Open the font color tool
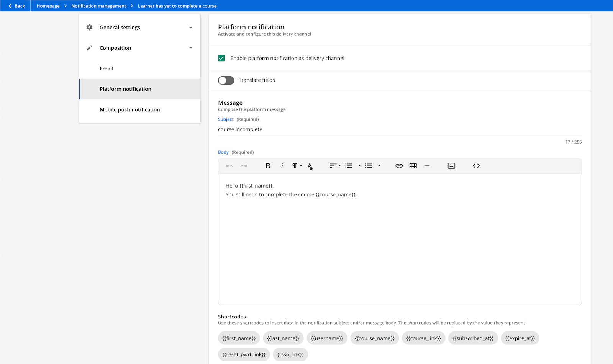613x364 pixels. pyautogui.click(x=310, y=166)
